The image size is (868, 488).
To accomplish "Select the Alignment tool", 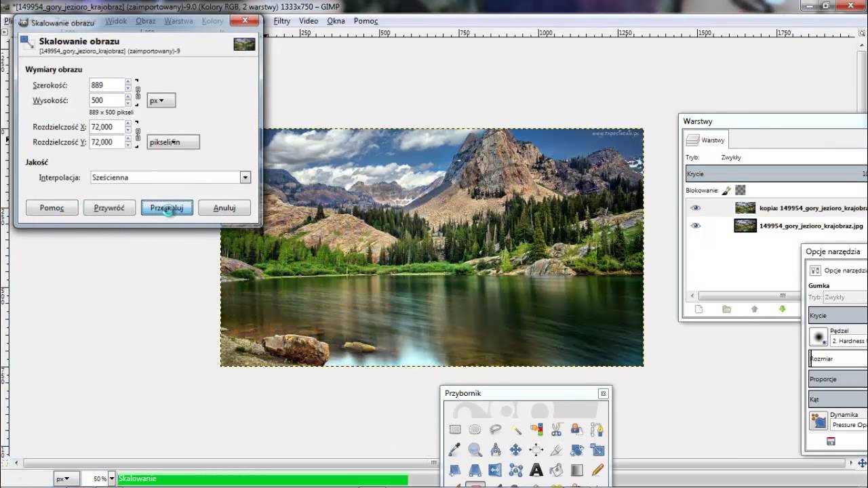I will coord(536,449).
